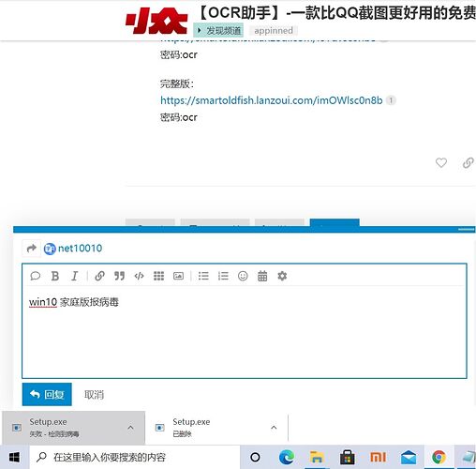Open File Explorer from taskbar

pos(317,458)
